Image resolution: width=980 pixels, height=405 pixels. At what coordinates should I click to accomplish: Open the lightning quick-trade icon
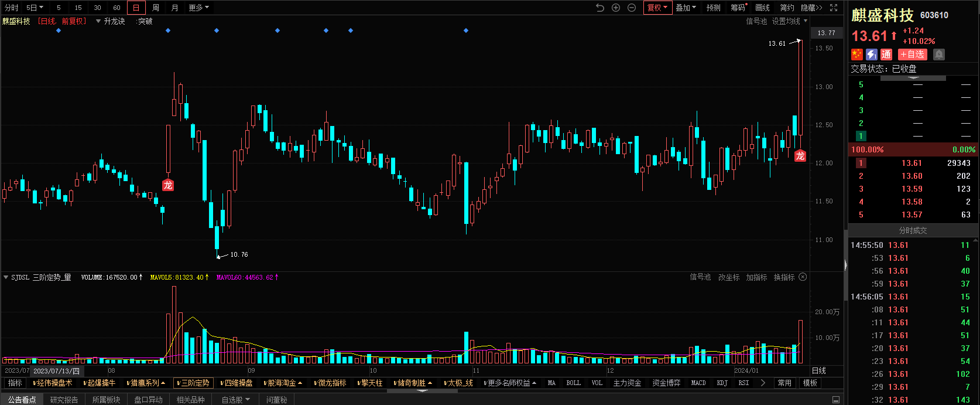(x=872, y=55)
